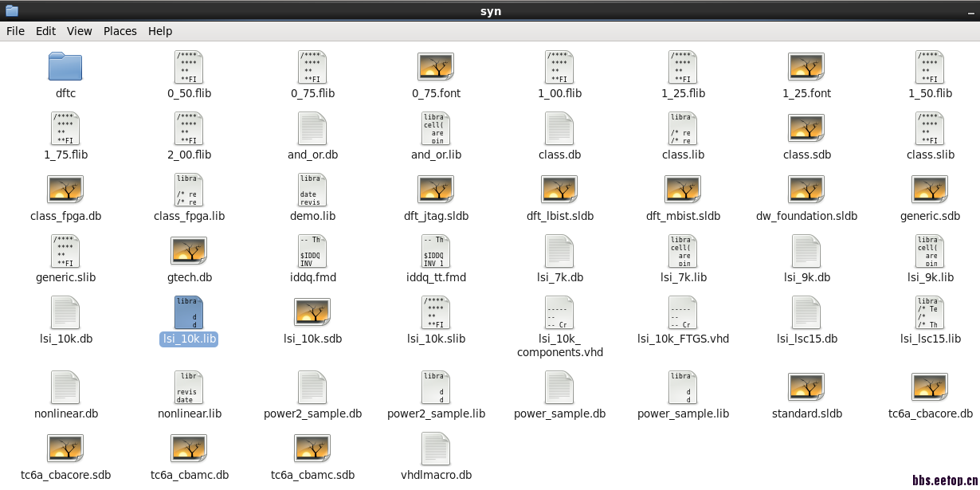The width and height of the screenshot is (980, 490).
Task: Select the iddq.fmd file icon
Action: [312, 251]
